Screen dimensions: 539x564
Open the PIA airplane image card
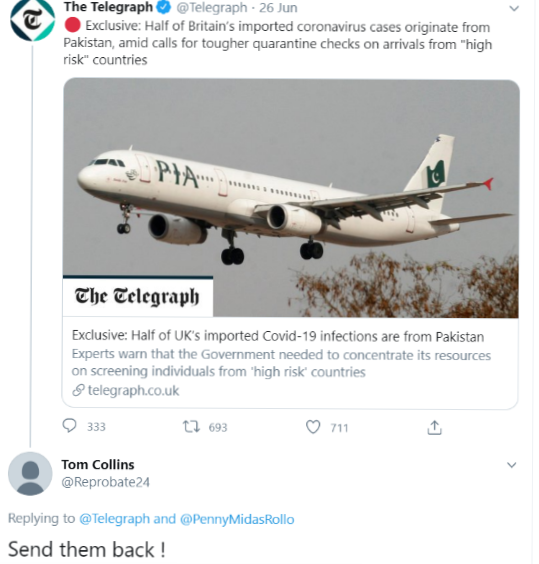pyautogui.click(x=291, y=198)
